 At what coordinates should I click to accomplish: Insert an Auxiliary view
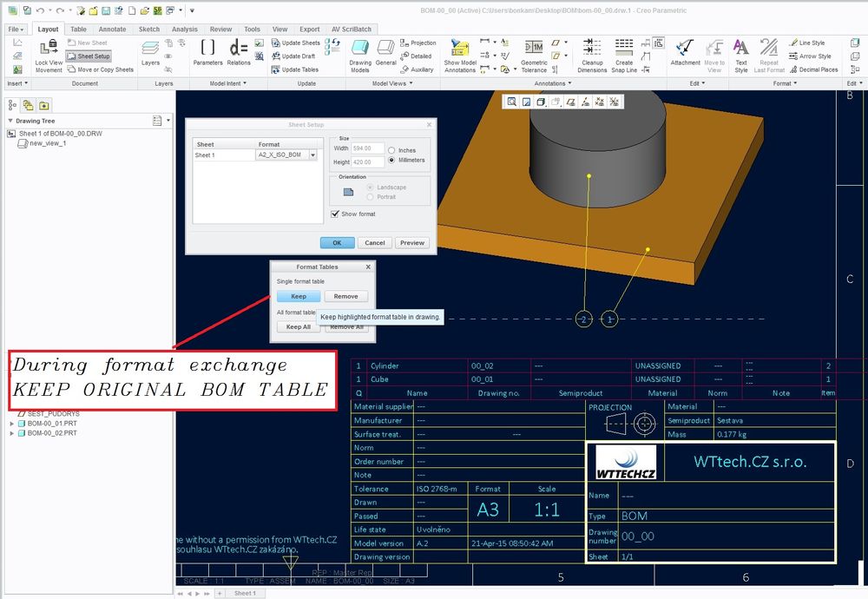417,69
